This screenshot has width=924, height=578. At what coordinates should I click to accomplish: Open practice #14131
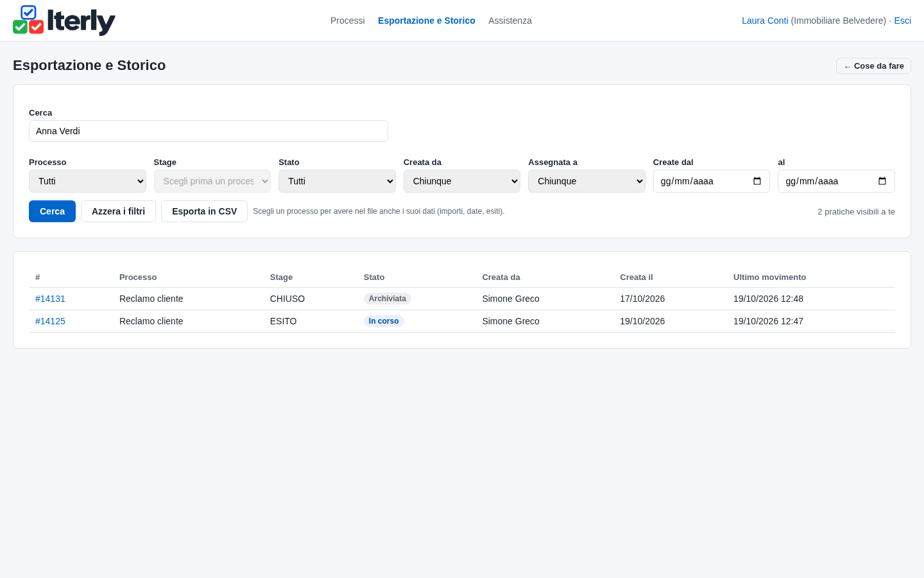pos(50,299)
